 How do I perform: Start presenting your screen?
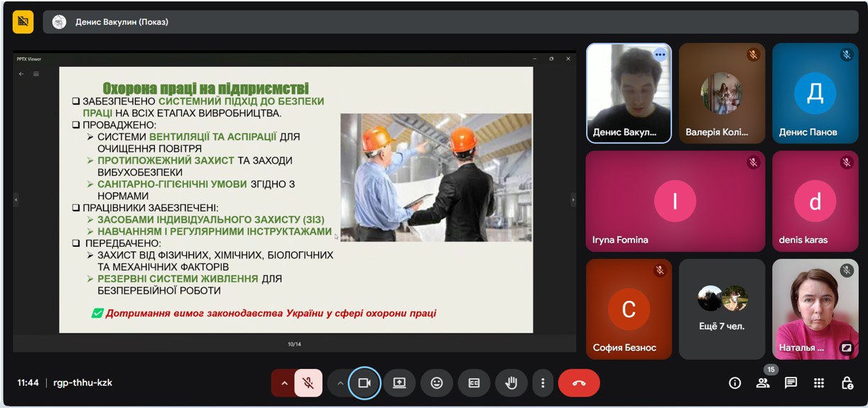tap(399, 383)
